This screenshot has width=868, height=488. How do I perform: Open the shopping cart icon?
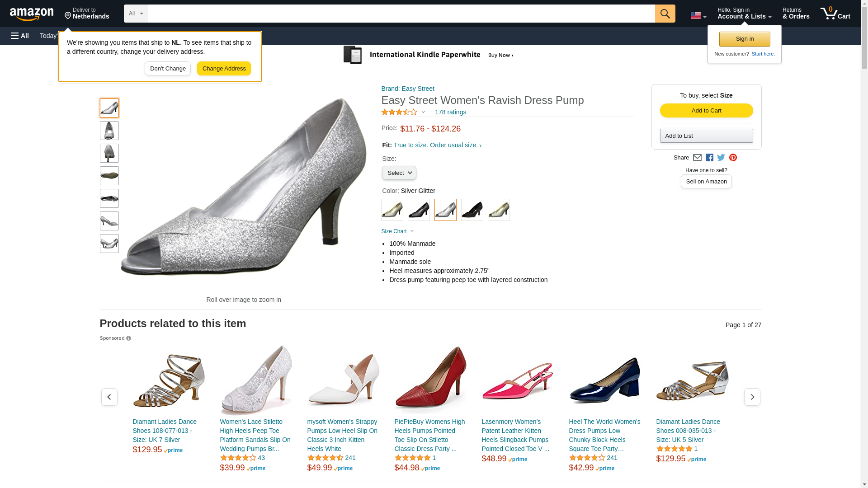pos(835,14)
